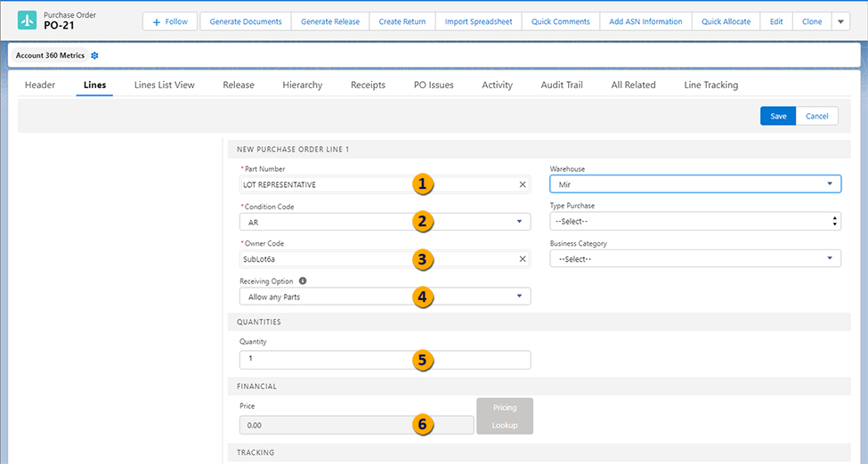Go to the Audit Trail tab
Image resolution: width=868 pixels, height=464 pixels.
coord(562,85)
